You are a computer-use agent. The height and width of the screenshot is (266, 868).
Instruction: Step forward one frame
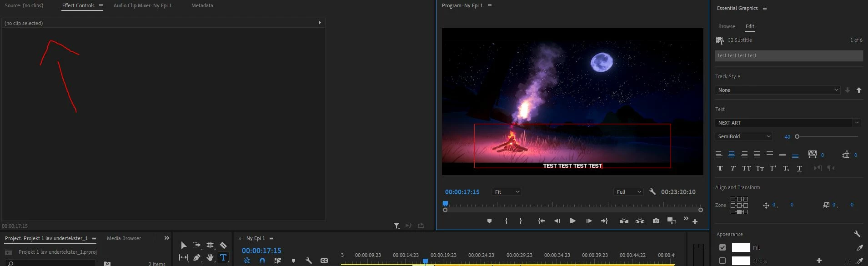[589, 221]
